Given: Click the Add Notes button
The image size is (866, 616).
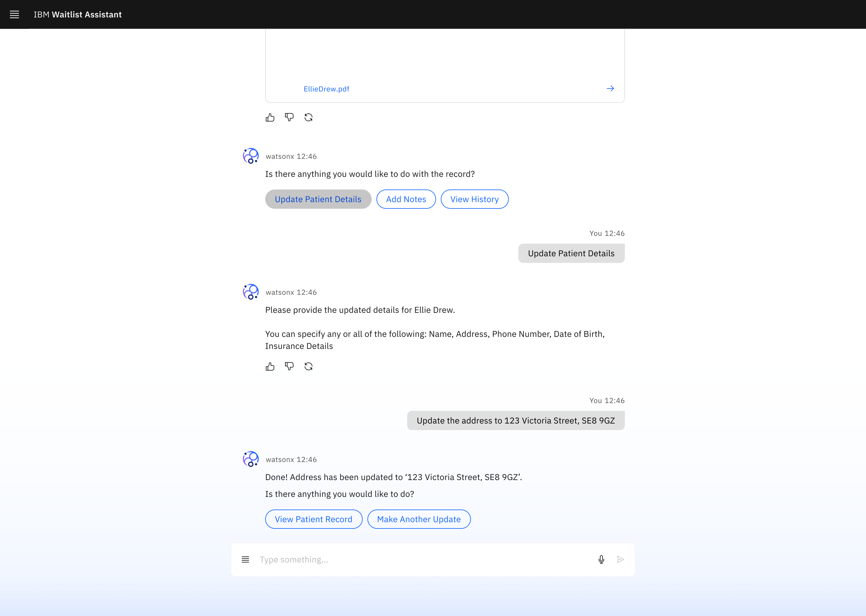Looking at the screenshot, I should pos(406,199).
